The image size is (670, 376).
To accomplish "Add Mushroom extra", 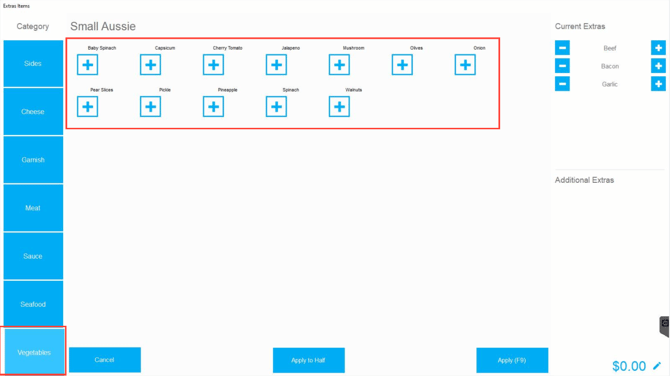I will pos(339,65).
